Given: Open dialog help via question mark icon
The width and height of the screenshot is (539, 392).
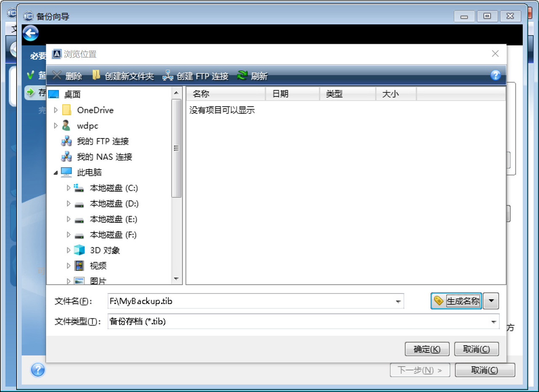Looking at the screenshot, I should (496, 76).
